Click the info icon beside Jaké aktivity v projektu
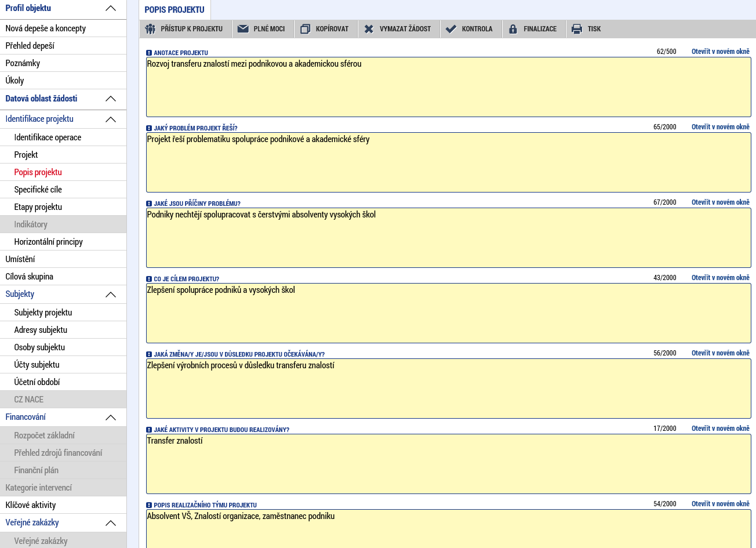 pyautogui.click(x=149, y=430)
